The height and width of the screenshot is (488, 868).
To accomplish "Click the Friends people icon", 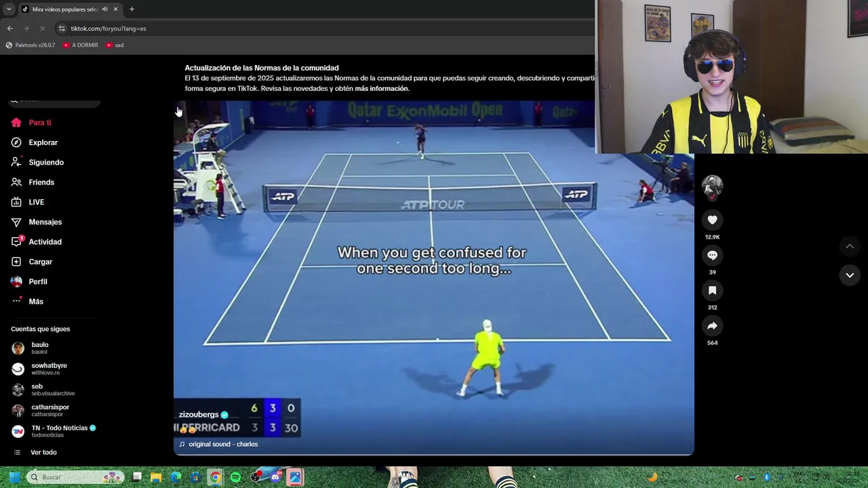I will 16,182.
